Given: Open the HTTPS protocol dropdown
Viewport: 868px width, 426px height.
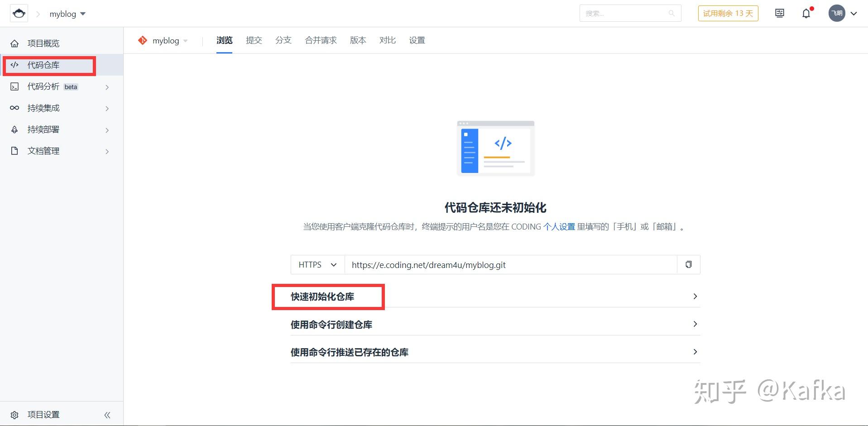Looking at the screenshot, I should pos(317,264).
